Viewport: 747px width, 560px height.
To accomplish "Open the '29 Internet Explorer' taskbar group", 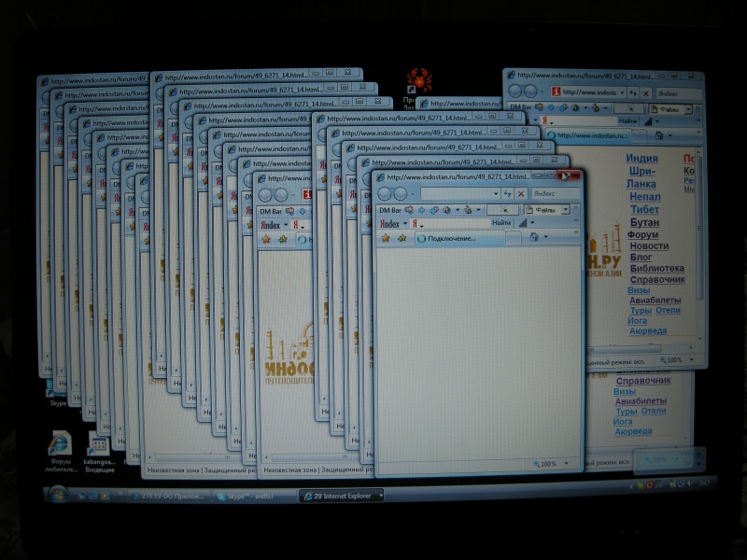I will (x=341, y=496).
